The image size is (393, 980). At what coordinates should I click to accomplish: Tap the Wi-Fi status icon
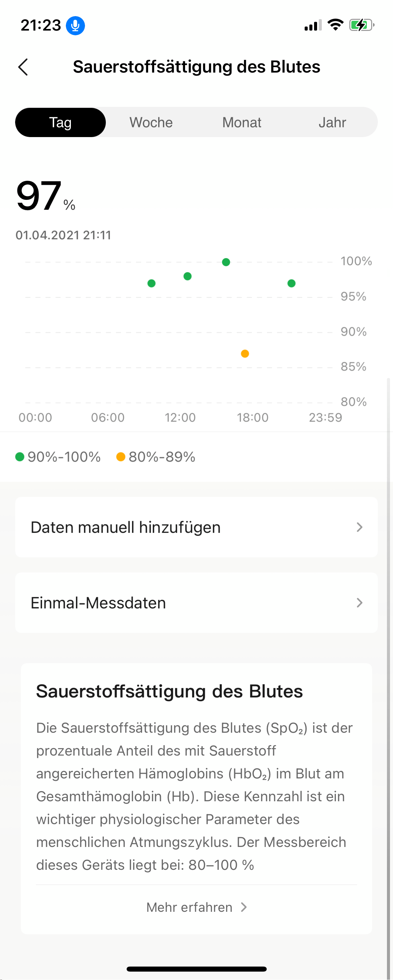point(335,25)
